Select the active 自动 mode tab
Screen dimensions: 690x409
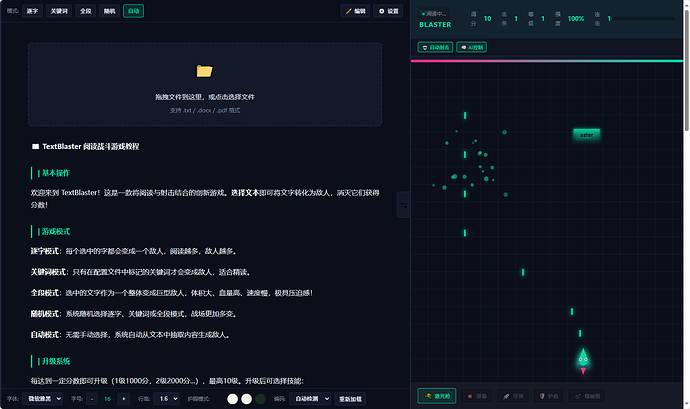pos(133,11)
